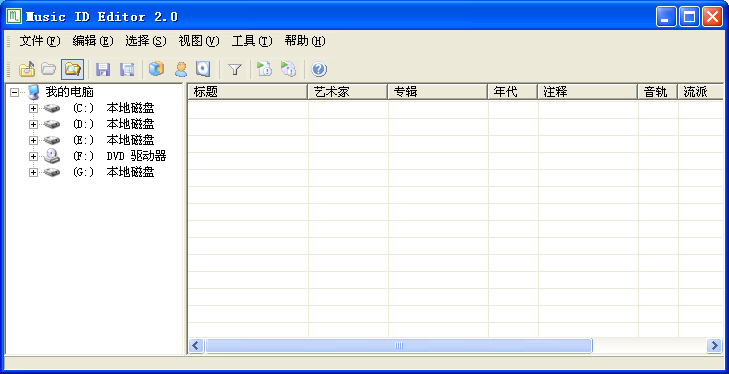
Task: Click the filter funnel icon
Action: click(235, 69)
